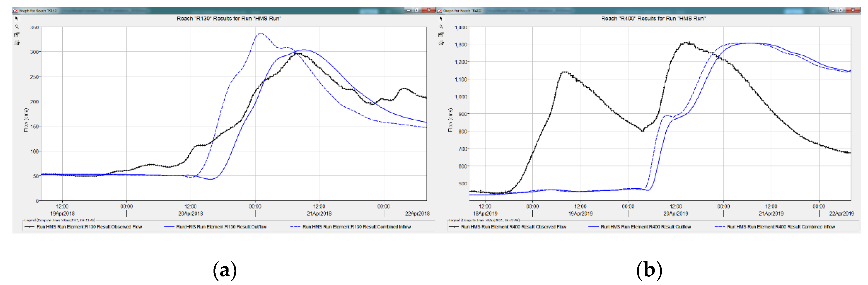Click R400 Observed Flow legend entry

(x=514, y=227)
